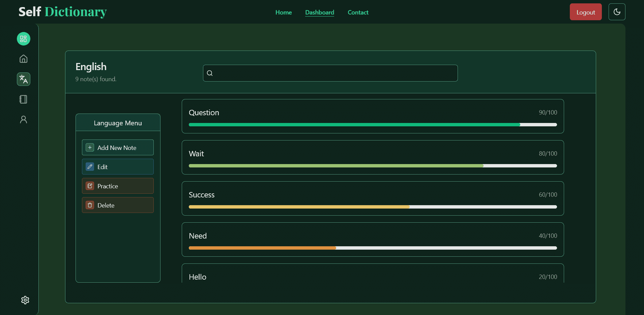Start Practice from Language Menu
Screen dimensions: 644x315
(118, 186)
